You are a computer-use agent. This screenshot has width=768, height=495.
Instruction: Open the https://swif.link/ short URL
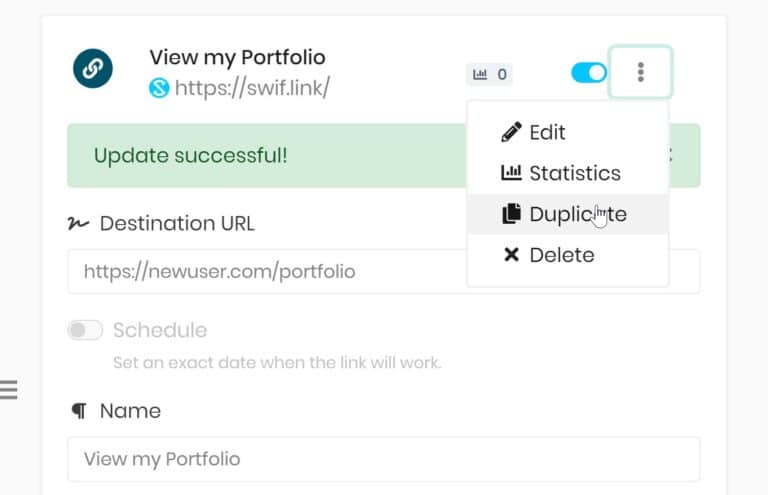click(x=252, y=88)
